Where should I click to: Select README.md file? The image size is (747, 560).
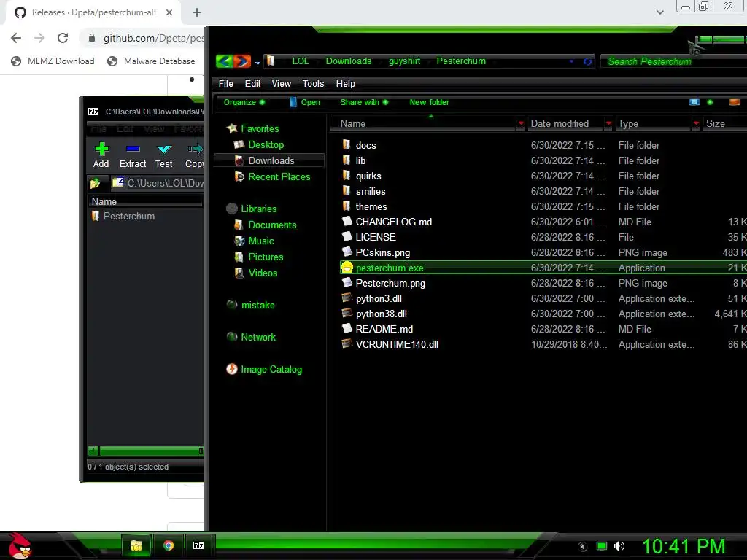click(x=384, y=329)
